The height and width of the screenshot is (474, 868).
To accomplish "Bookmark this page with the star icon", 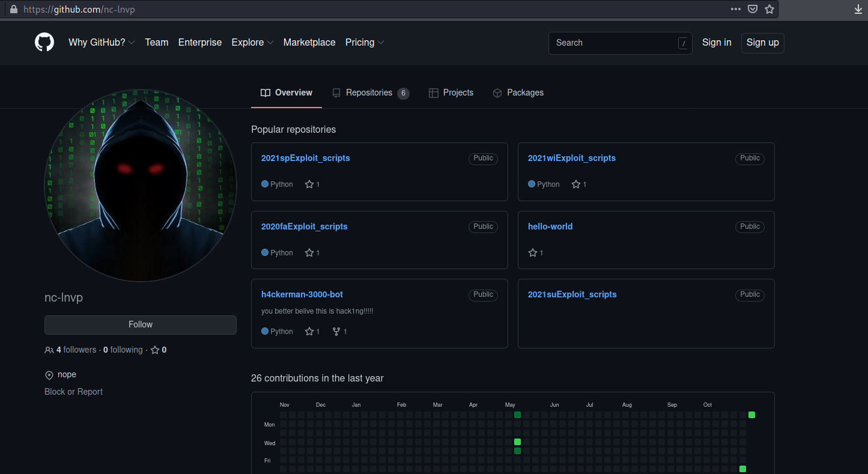I will point(769,9).
